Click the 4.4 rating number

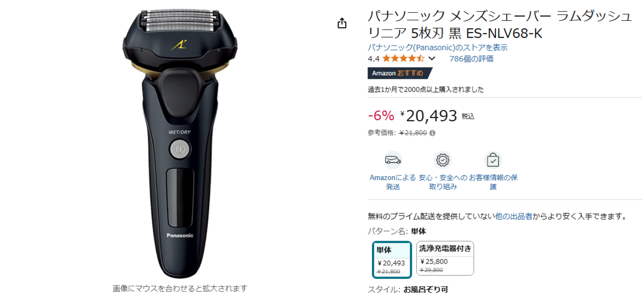[374, 59]
